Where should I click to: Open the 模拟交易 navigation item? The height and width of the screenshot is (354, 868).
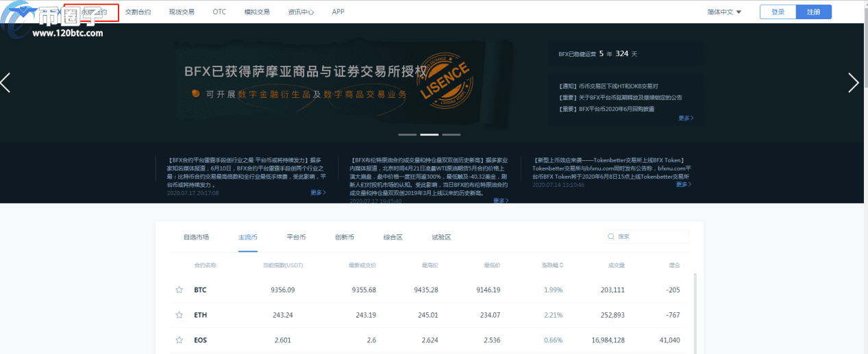[x=257, y=12]
